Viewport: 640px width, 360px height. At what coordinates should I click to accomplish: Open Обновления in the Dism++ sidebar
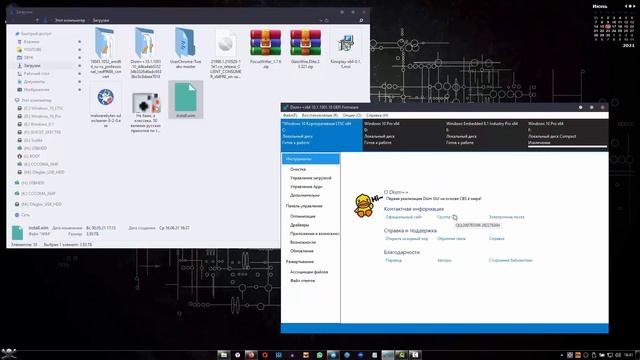[x=302, y=251]
